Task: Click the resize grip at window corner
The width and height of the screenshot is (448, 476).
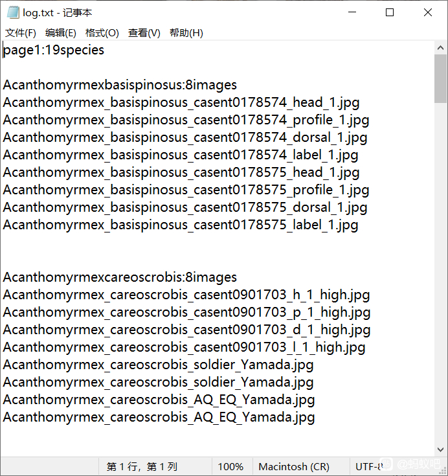Action: (443, 471)
